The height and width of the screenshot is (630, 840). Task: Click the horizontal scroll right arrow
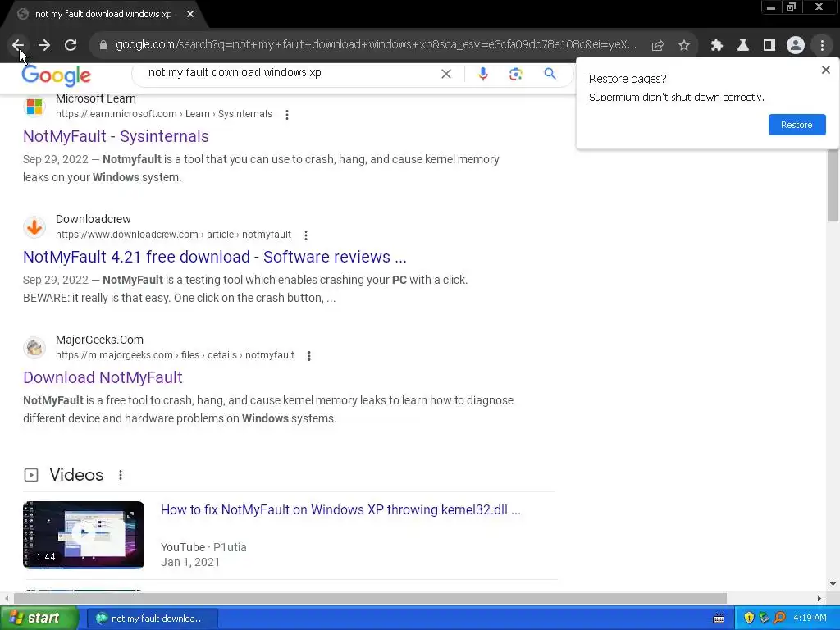(819, 598)
